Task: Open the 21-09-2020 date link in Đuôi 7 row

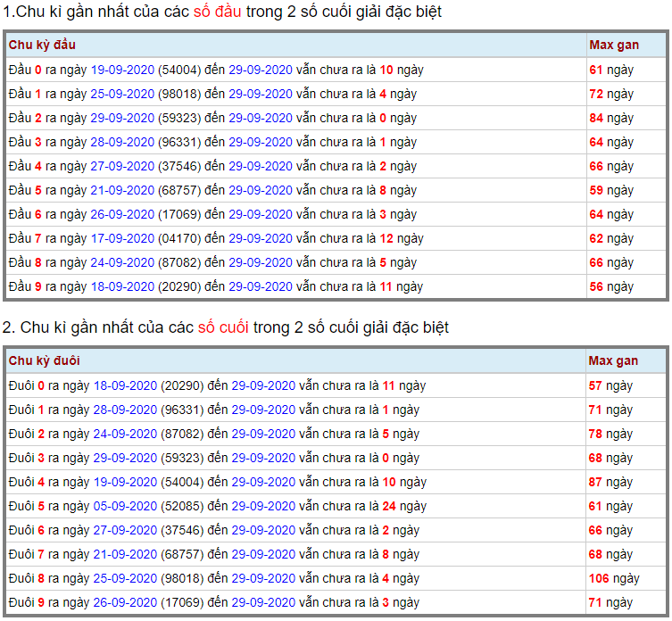Action: [x=125, y=554]
